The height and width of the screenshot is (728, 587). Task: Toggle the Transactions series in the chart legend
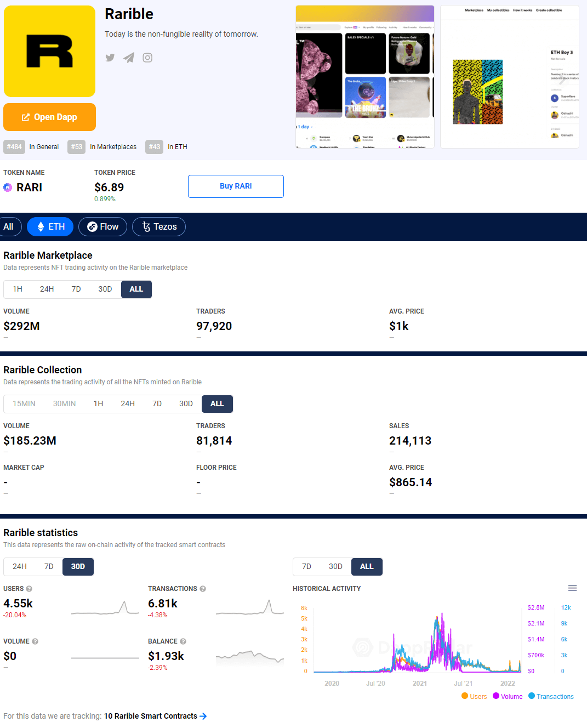(x=551, y=696)
